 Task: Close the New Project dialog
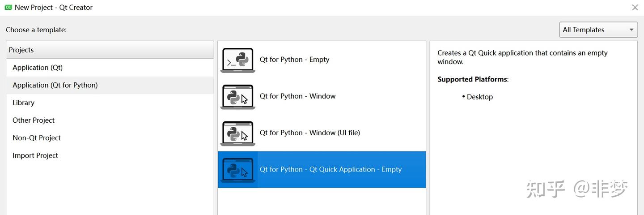[x=635, y=8]
